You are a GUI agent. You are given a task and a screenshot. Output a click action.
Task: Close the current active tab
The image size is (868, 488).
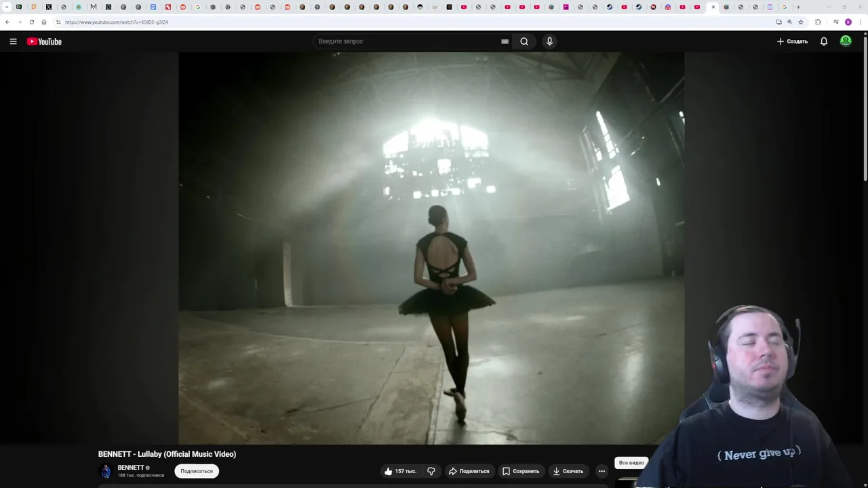pos(713,7)
